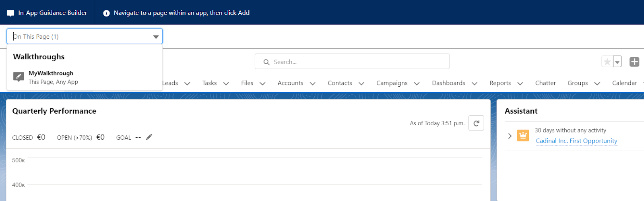Open the Campaigns tab
Image resolution: width=644 pixels, height=201 pixels.
point(392,83)
